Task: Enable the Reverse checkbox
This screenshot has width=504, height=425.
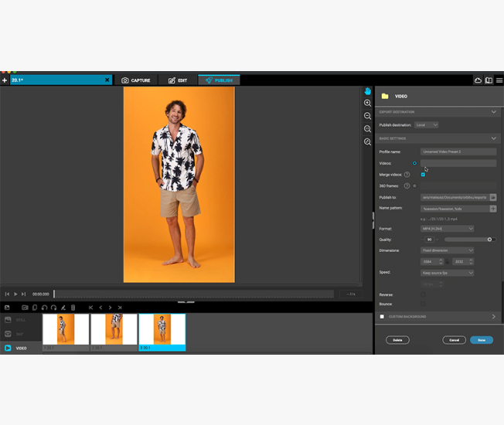Action: coord(423,294)
